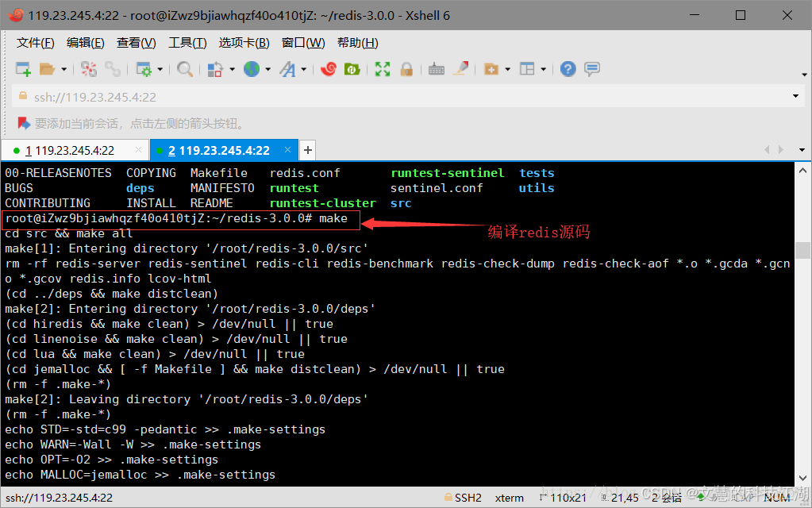This screenshot has height=508, width=812.
Task: Click the font letter A icon
Action: tap(287, 69)
